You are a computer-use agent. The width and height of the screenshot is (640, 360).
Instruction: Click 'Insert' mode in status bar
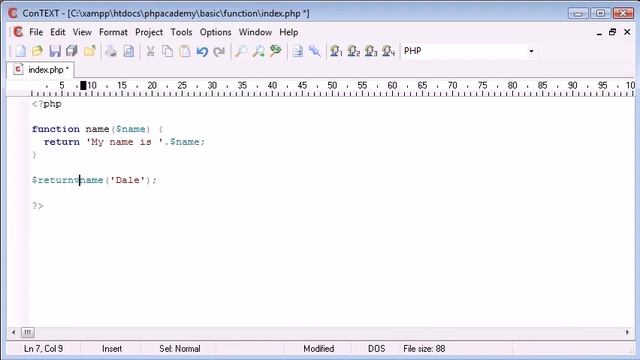(x=112, y=349)
